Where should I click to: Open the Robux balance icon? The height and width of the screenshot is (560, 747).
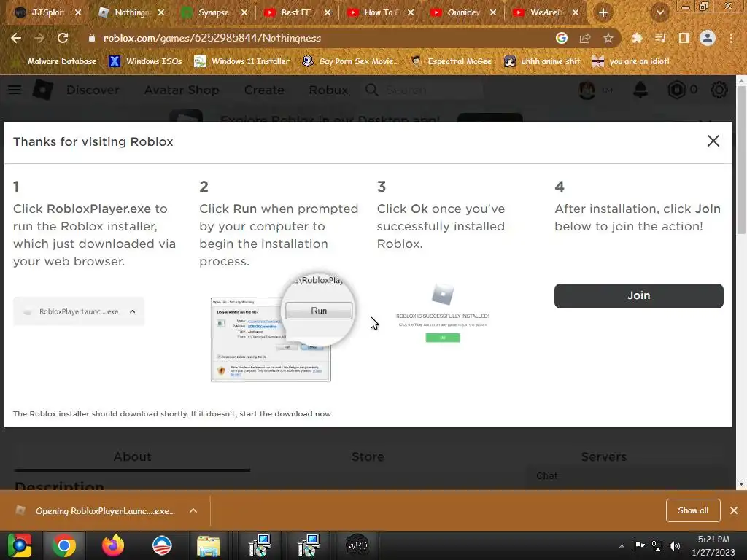(x=676, y=90)
